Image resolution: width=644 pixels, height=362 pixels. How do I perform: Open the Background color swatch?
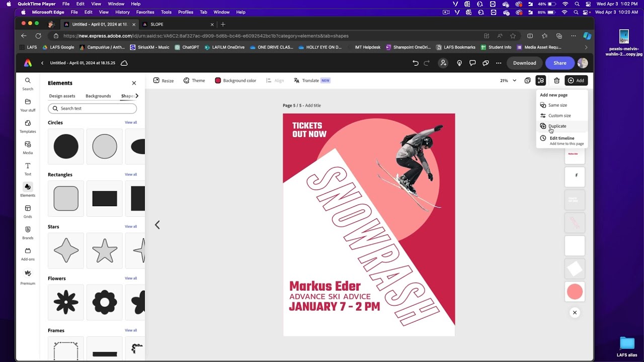click(x=235, y=80)
